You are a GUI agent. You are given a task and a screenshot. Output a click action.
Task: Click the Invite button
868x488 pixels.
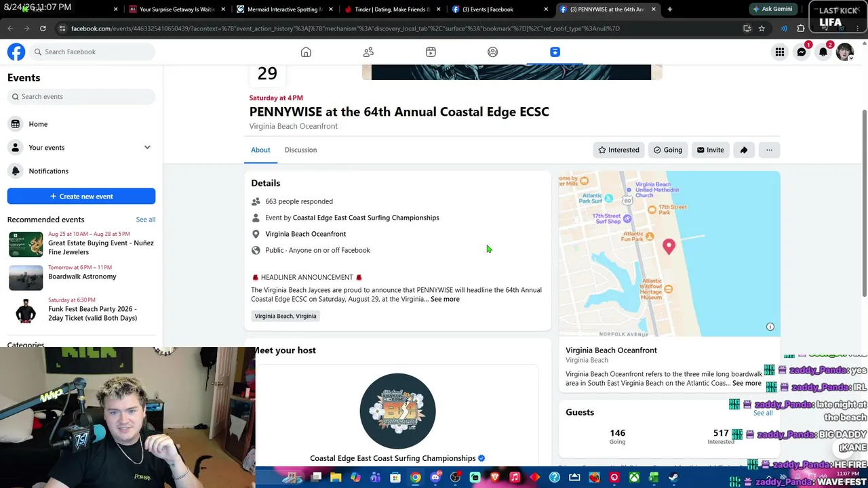pyautogui.click(x=710, y=150)
